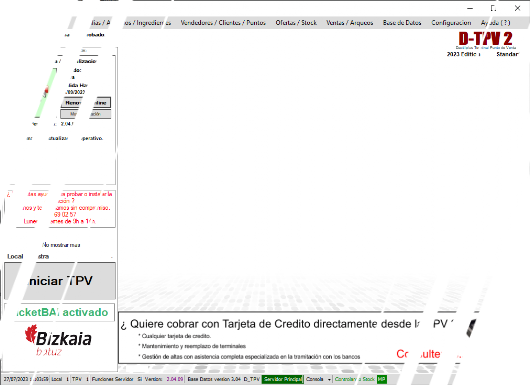Open Vendedores / Clientes / Puntos menu
This screenshot has width=530, height=385.
coord(223,23)
